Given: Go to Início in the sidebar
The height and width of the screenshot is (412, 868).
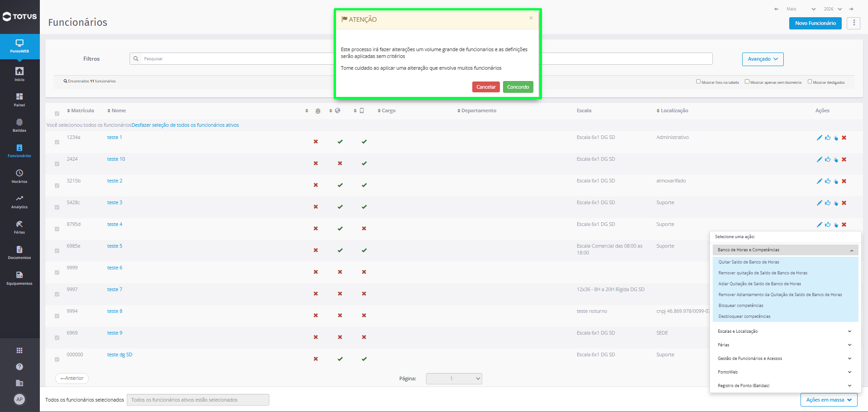Looking at the screenshot, I should point(19,74).
